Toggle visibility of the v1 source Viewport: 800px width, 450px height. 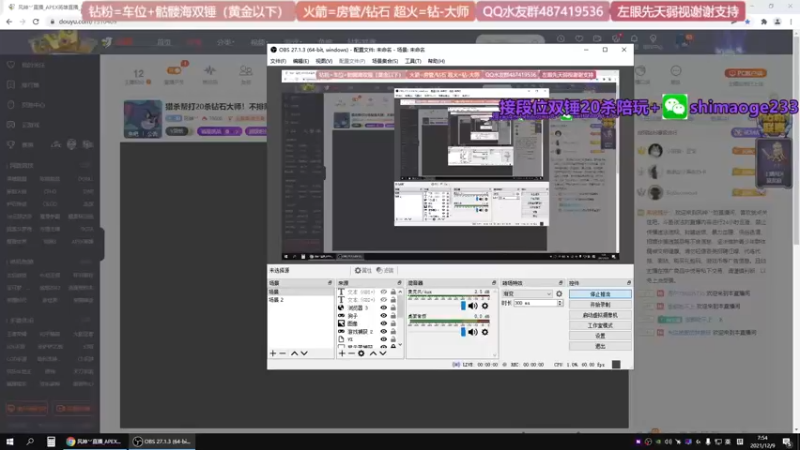(x=384, y=339)
